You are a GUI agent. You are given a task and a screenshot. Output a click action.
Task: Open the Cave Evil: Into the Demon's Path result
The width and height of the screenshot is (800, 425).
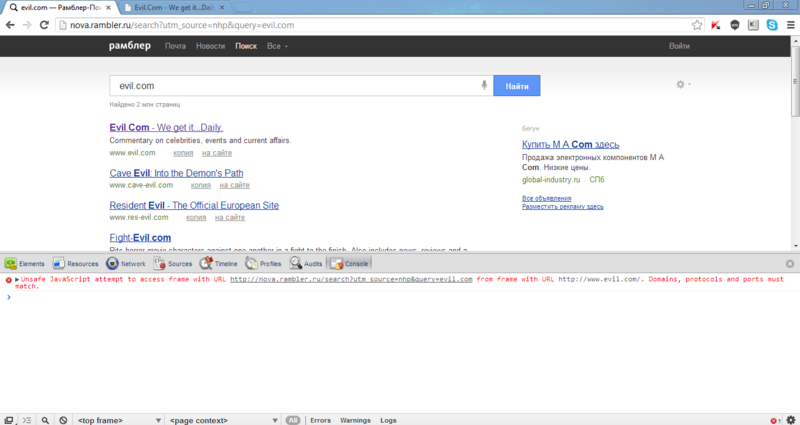[177, 173]
